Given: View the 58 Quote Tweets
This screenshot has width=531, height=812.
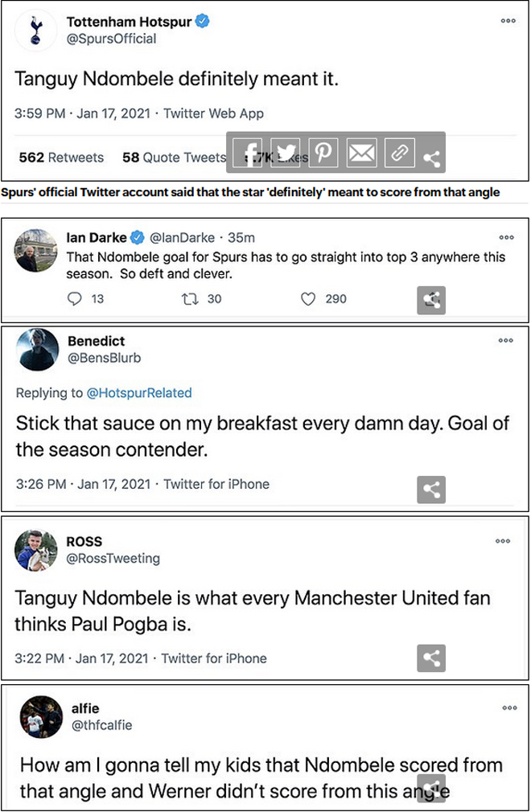Looking at the screenshot, I should (173, 158).
